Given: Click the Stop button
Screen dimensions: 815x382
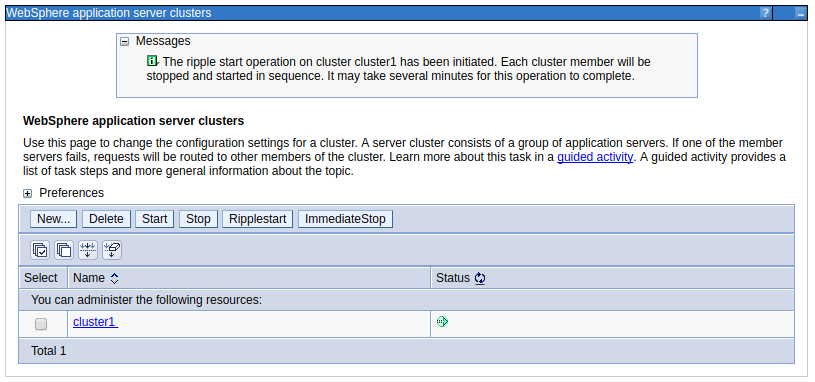Looking at the screenshot, I should coord(198,219).
